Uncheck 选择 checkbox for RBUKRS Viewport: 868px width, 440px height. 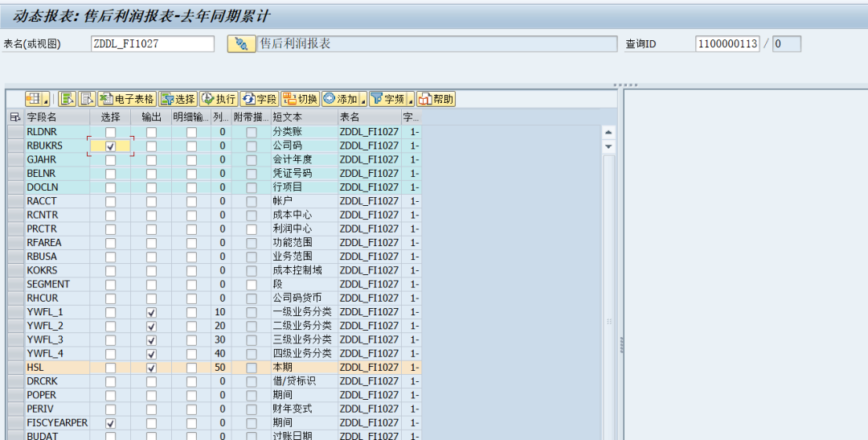[x=111, y=146]
